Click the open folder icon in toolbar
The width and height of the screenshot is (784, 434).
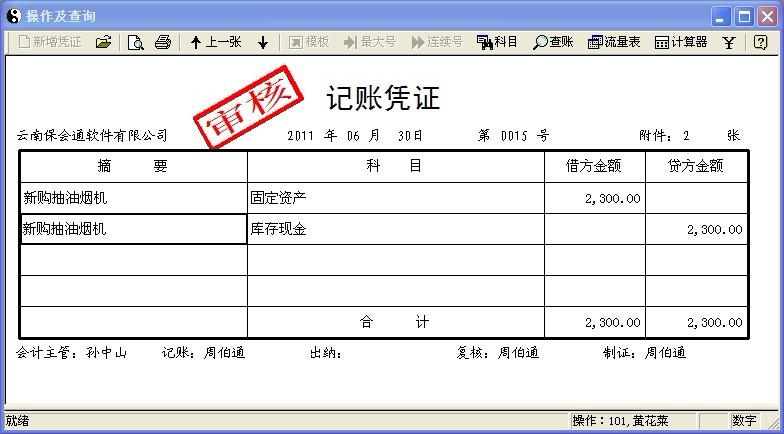point(103,42)
